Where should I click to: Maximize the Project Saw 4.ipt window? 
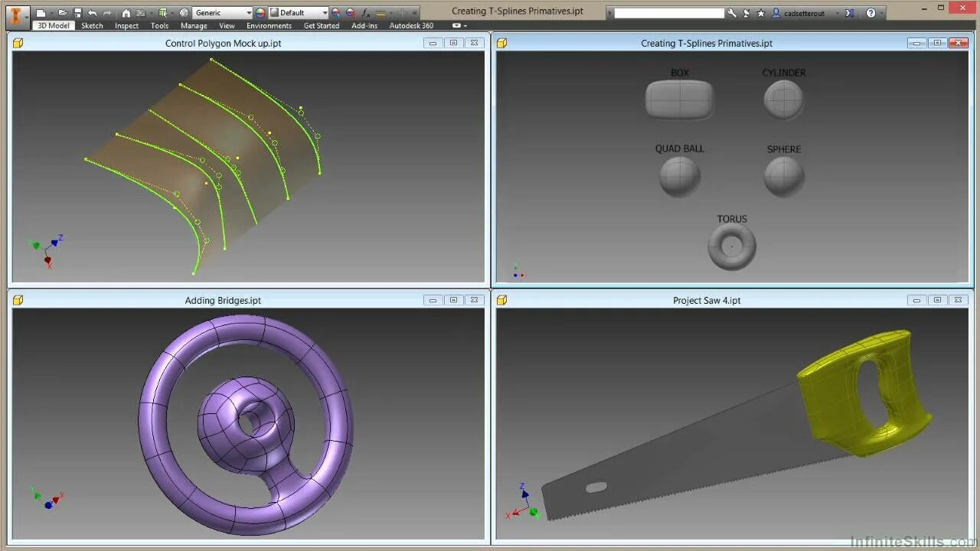(x=937, y=300)
